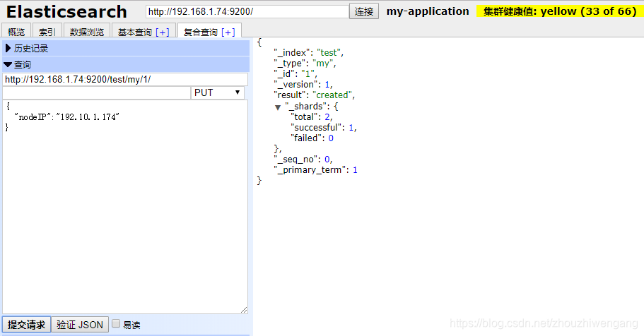Click the "_version": 1 line
This screenshot has width=644, height=336.
tap(303, 85)
